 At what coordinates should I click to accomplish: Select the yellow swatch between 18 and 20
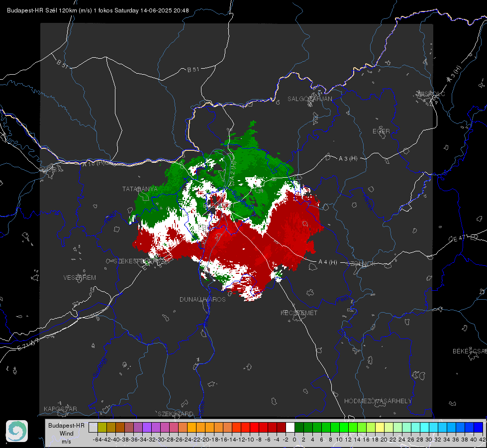tap(380, 428)
